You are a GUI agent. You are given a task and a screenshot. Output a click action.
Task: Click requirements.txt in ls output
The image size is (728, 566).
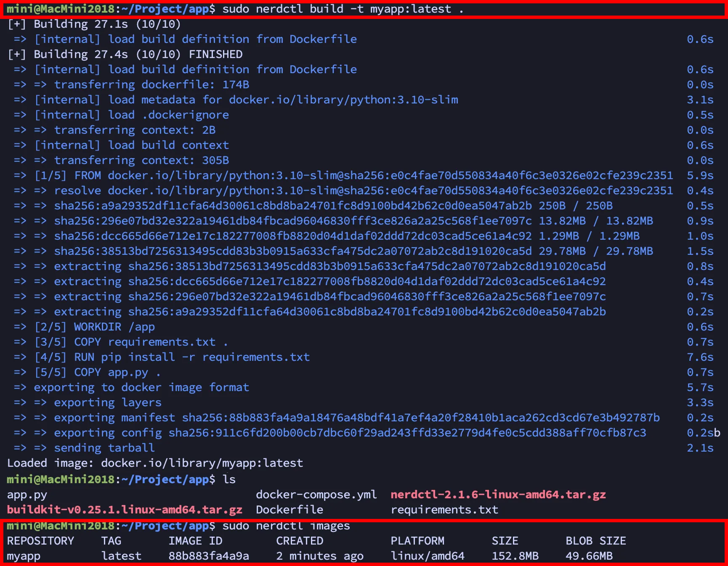[x=444, y=510]
